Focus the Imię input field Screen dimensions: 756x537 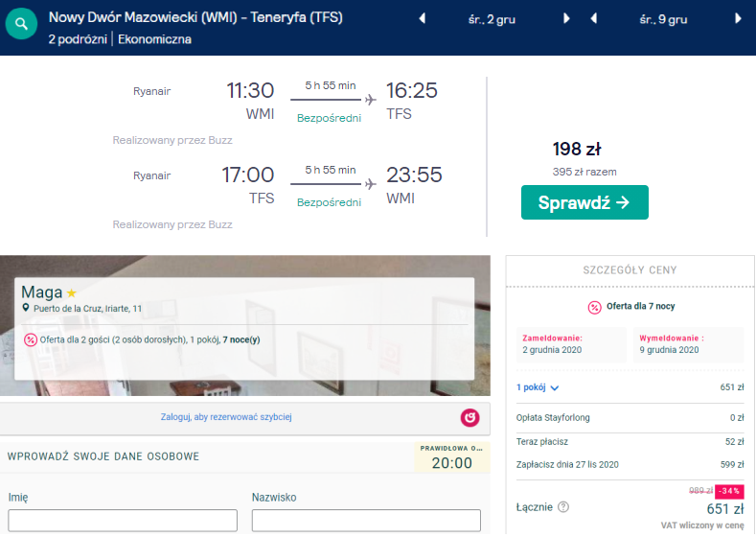click(123, 521)
